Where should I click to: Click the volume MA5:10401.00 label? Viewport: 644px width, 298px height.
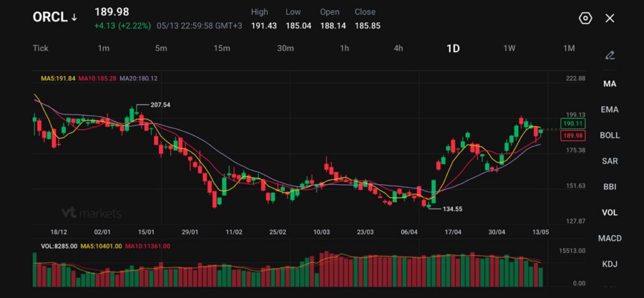point(101,246)
